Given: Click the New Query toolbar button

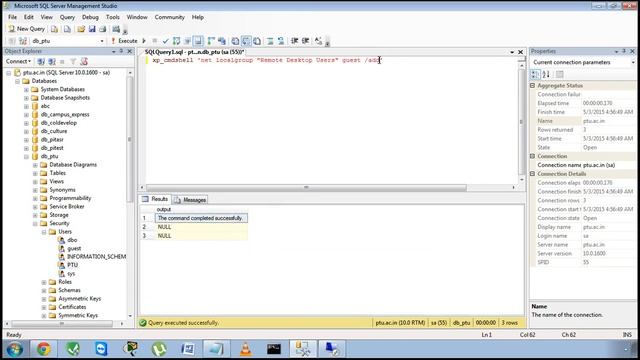Looking at the screenshot, I should 27,29.
